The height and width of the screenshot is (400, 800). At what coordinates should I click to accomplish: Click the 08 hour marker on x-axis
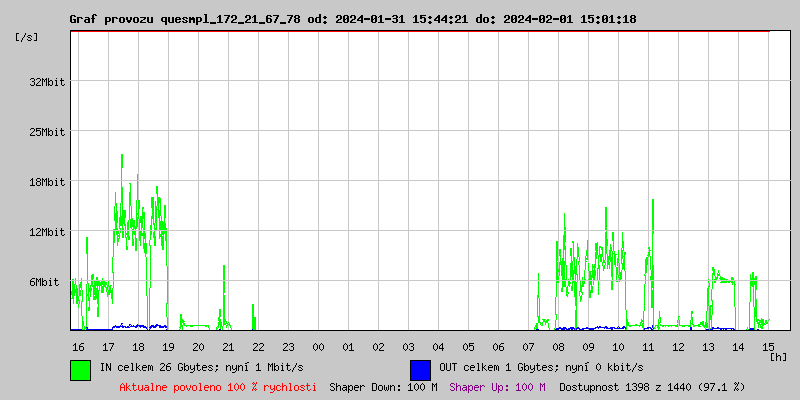click(x=558, y=346)
